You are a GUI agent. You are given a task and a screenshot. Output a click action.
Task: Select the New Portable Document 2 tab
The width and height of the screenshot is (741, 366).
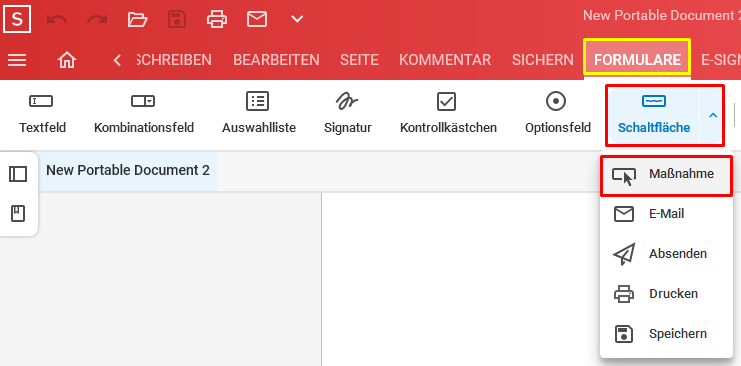(128, 171)
